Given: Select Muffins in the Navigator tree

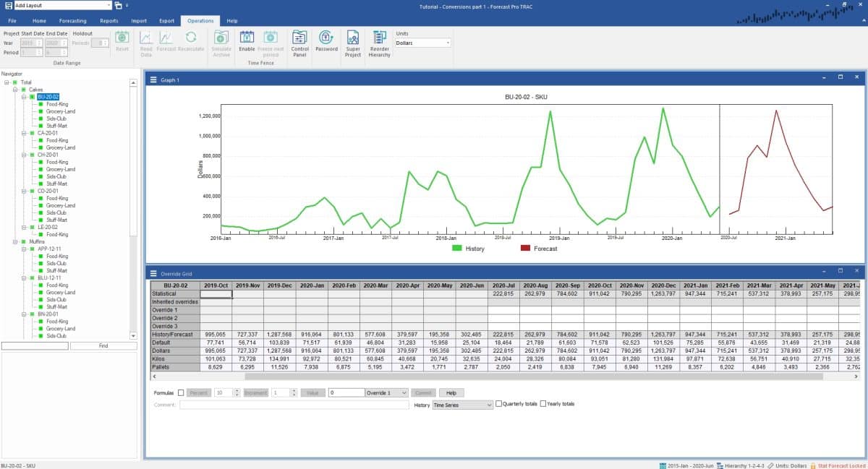Looking at the screenshot, I should tap(38, 241).
